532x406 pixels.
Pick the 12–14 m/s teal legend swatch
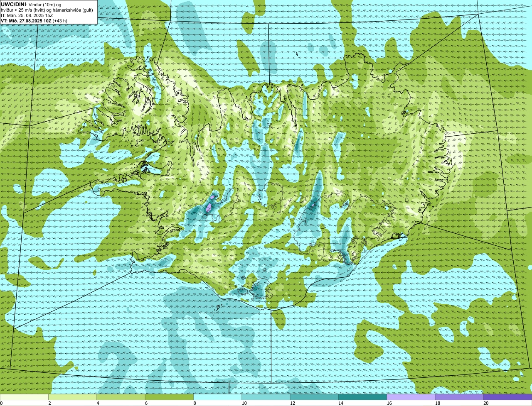tap(314, 397)
